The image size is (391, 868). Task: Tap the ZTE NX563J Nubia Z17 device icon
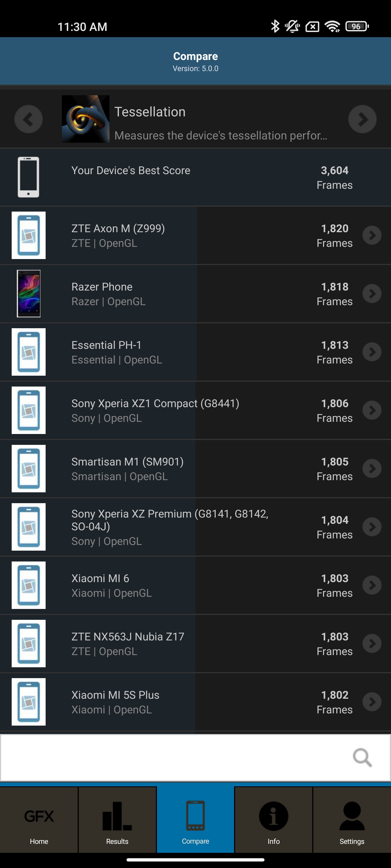29,643
